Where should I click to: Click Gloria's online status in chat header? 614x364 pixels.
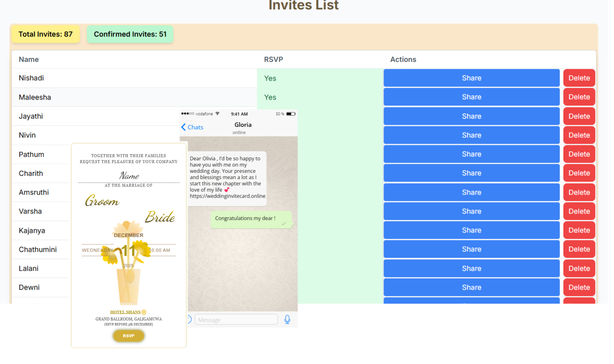click(x=239, y=132)
